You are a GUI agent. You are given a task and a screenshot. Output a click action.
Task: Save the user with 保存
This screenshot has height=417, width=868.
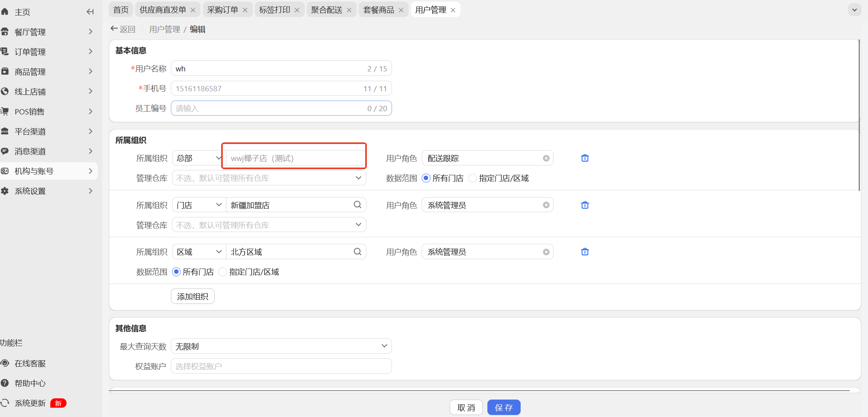[504, 408]
